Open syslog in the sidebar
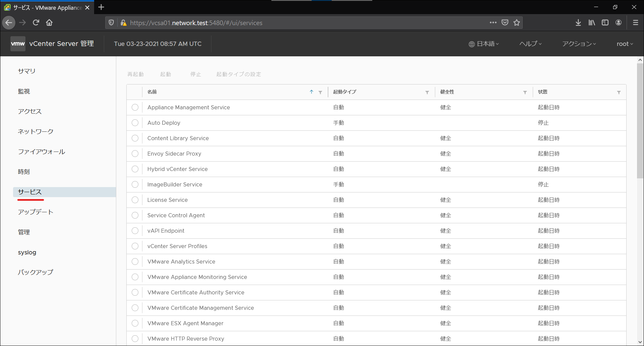This screenshot has width=644, height=346. point(27,252)
